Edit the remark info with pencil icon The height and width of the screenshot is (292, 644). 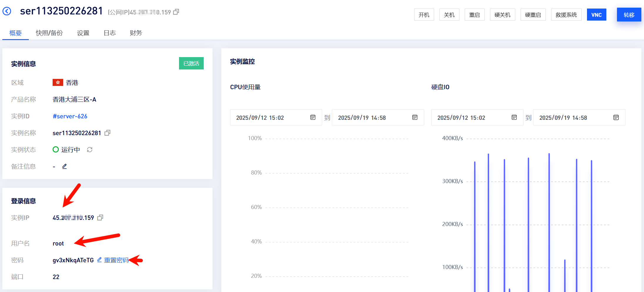click(65, 166)
